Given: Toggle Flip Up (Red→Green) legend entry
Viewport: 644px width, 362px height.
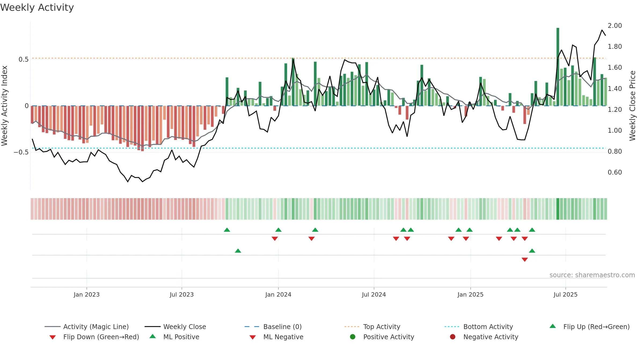Looking at the screenshot, I should click(x=589, y=327).
